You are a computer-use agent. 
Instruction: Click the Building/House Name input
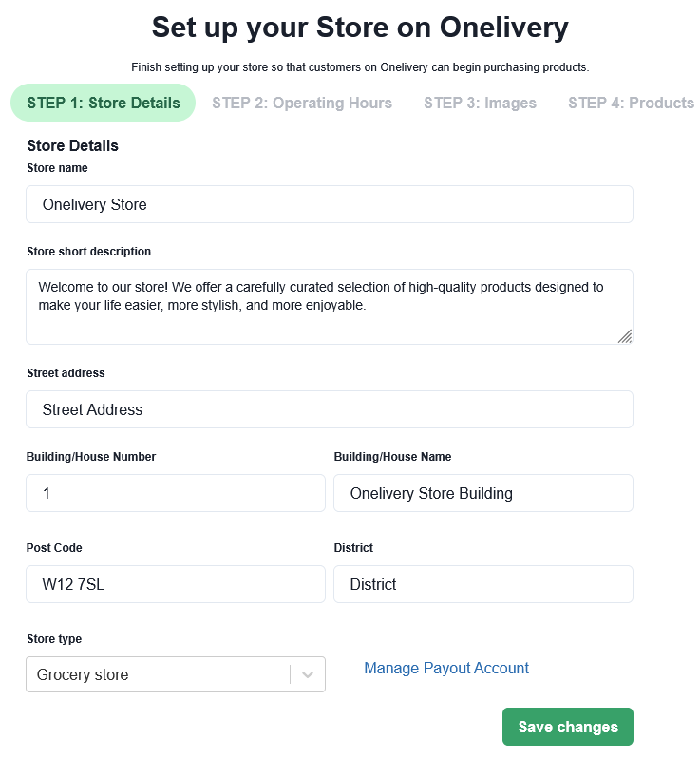pos(482,493)
